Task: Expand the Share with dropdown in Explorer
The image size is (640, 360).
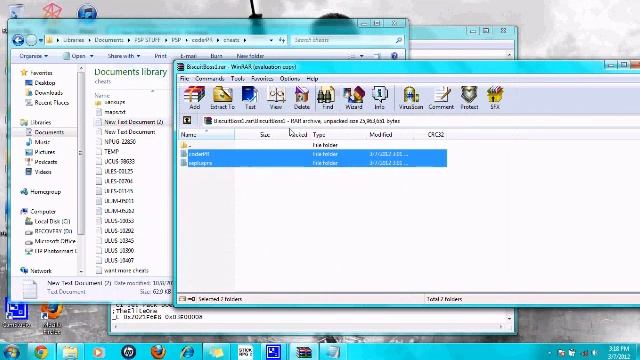Action: [124, 56]
